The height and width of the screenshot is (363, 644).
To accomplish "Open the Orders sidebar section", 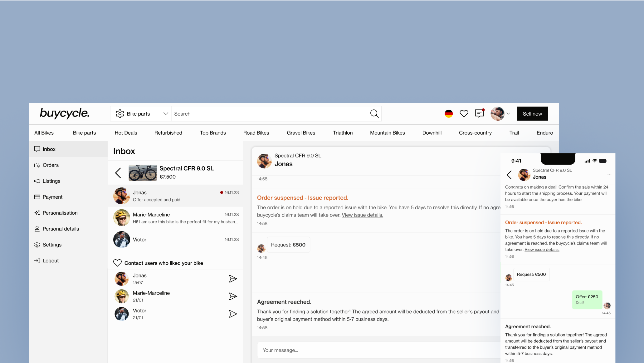I will point(51,165).
